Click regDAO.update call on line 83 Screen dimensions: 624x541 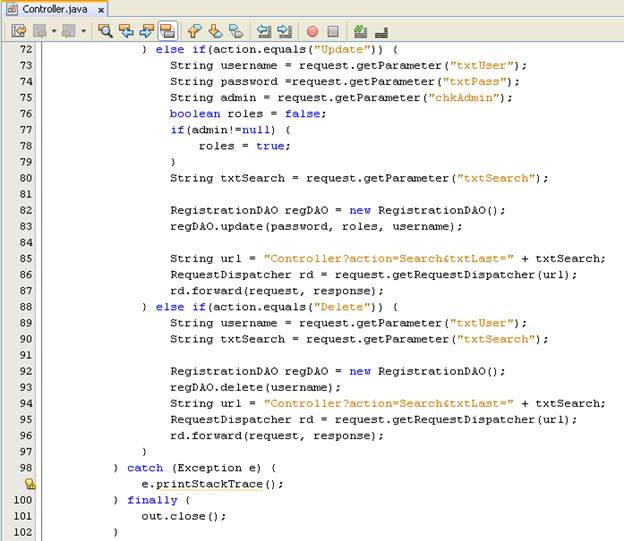316,227
